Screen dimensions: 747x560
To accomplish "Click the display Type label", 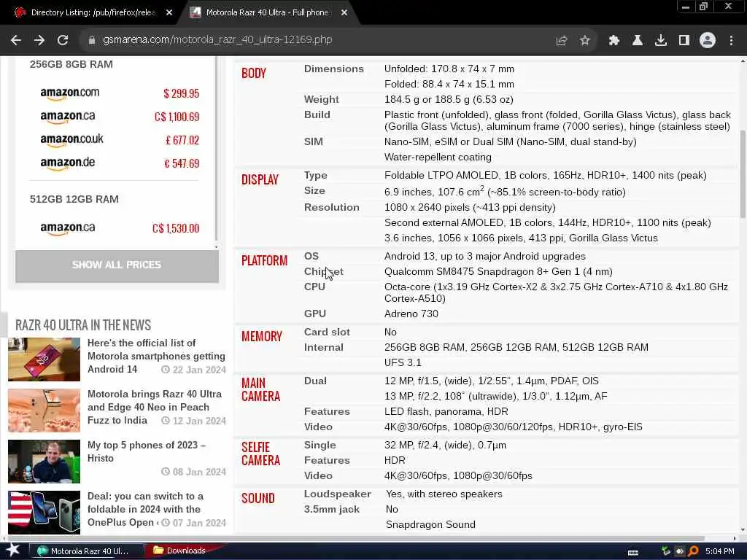I will [315, 175].
